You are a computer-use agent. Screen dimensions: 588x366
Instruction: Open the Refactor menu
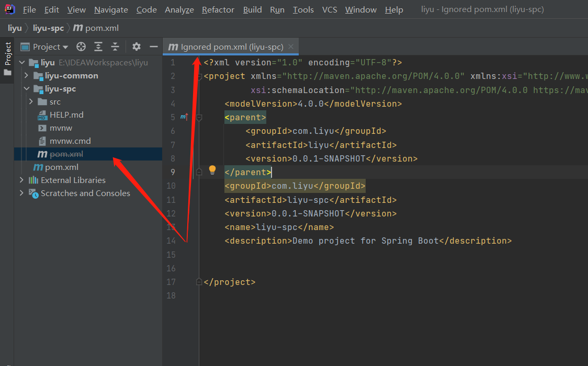tap(218, 10)
